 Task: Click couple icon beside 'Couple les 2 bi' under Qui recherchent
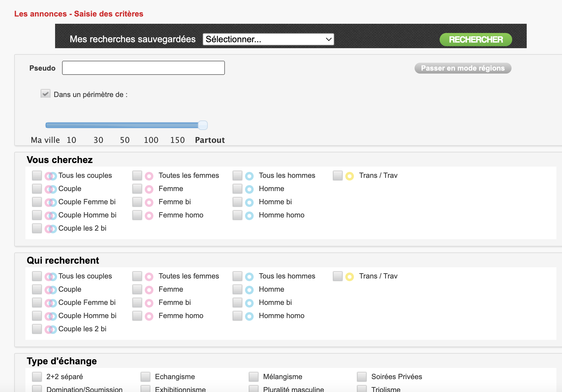click(x=51, y=330)
